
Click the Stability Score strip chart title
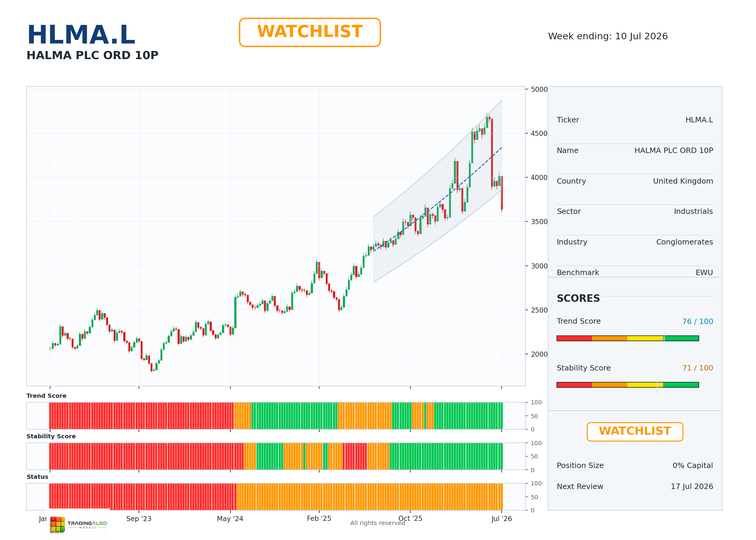pyautogui.click(x=51, y=436)
